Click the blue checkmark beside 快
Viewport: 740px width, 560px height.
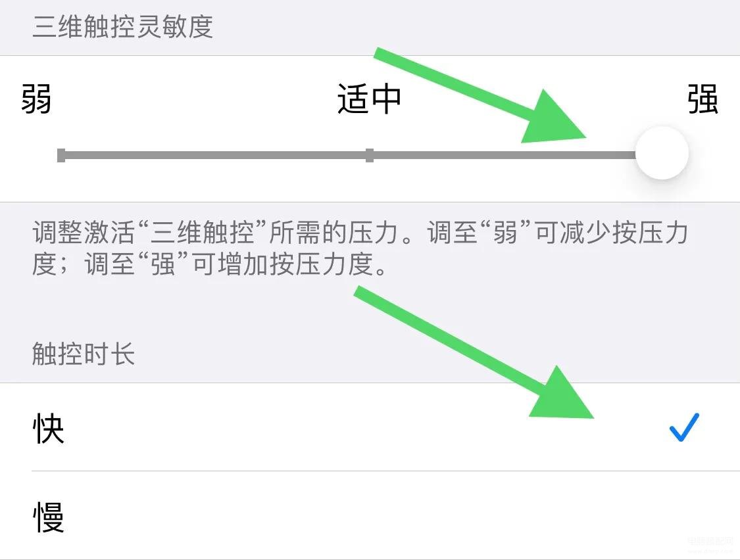click(684, 427)
